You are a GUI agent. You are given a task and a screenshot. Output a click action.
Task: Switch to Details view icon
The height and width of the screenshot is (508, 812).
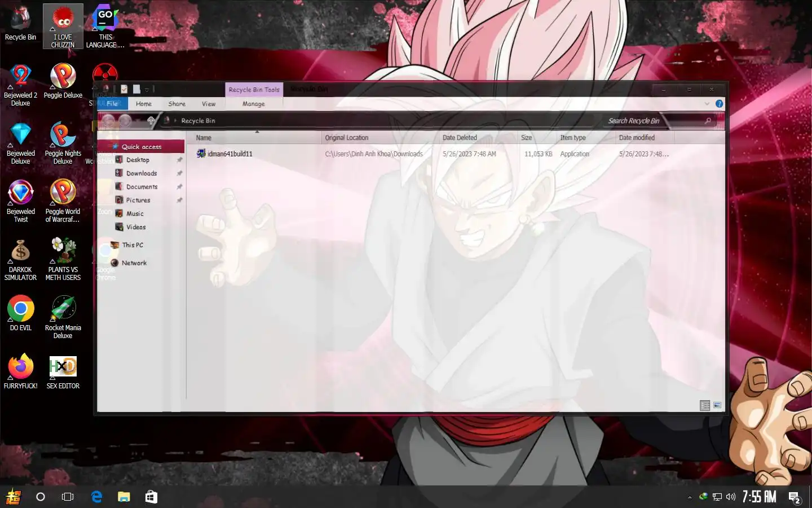click(705, 405)
